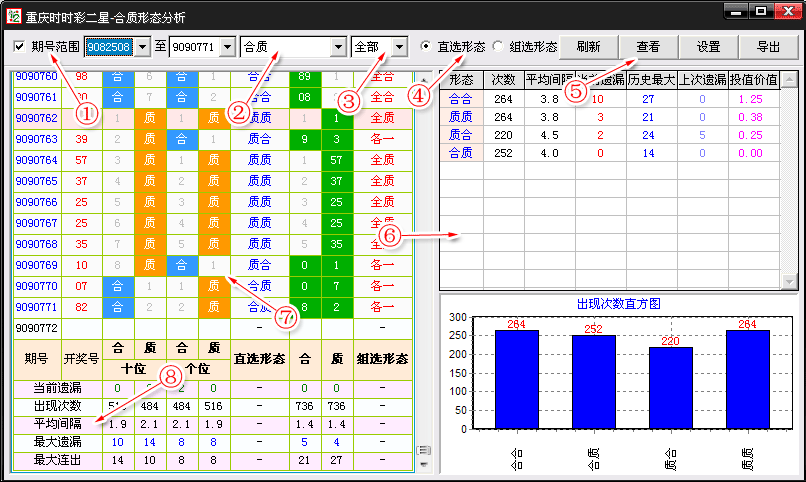Toggle the 期号范围 checkbox
This screenshot has height=482, width=806.
[x=20, y=47]
